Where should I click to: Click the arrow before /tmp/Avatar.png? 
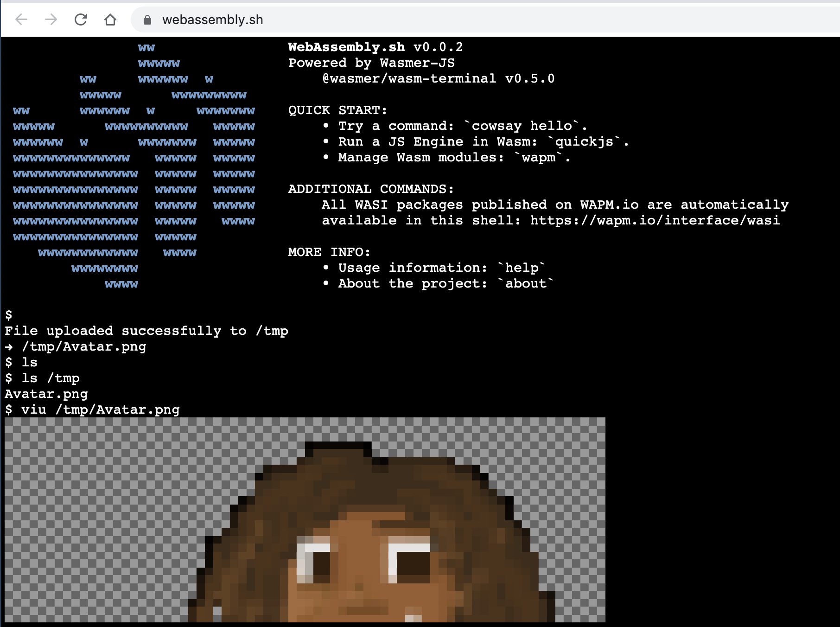point(10,347)
